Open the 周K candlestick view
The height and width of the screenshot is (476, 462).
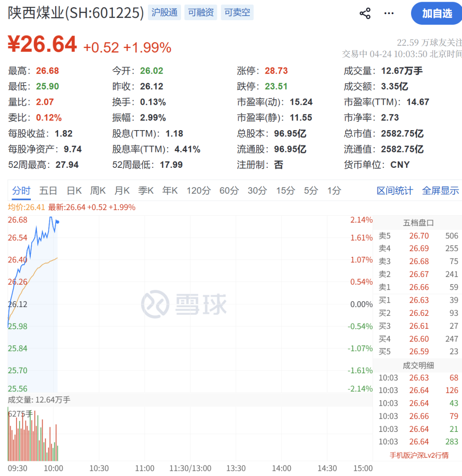click(98, 191)
